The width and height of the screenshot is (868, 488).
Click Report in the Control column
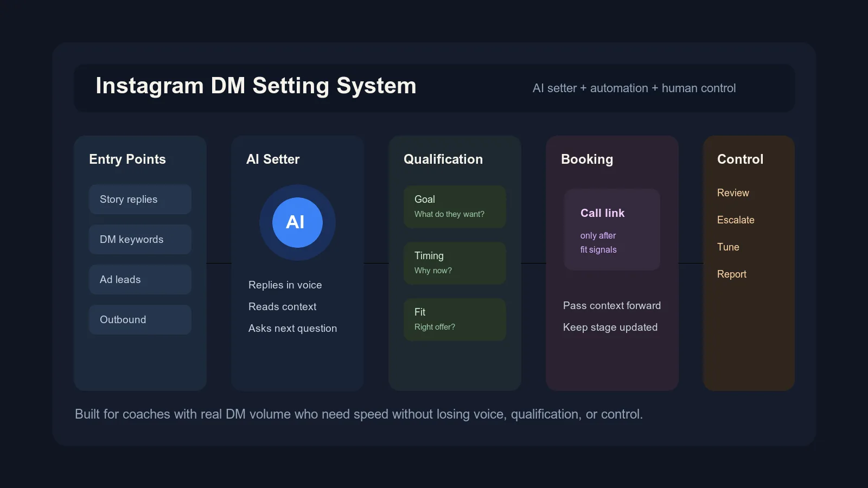pyautogui.click(x=732, y=274)
